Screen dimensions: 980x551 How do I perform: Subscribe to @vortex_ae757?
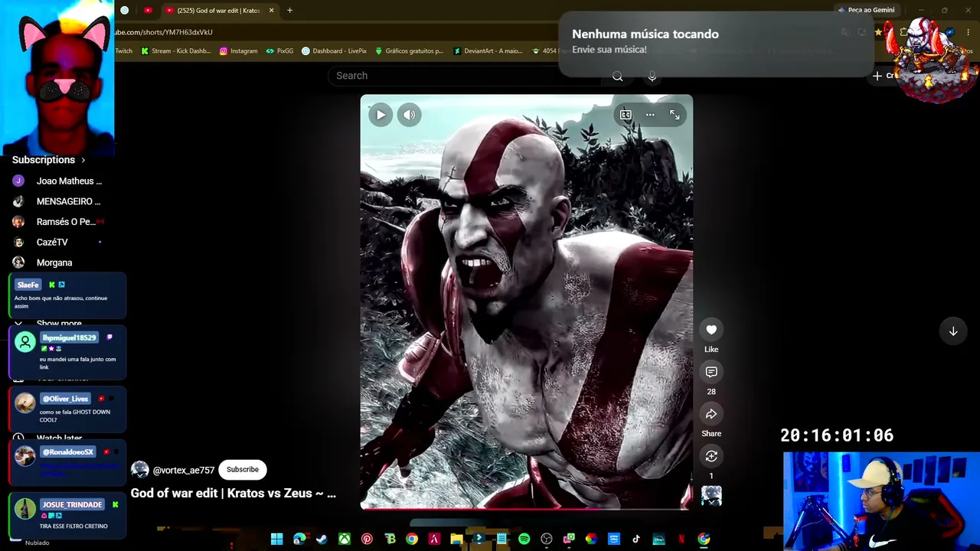(243, 470)
